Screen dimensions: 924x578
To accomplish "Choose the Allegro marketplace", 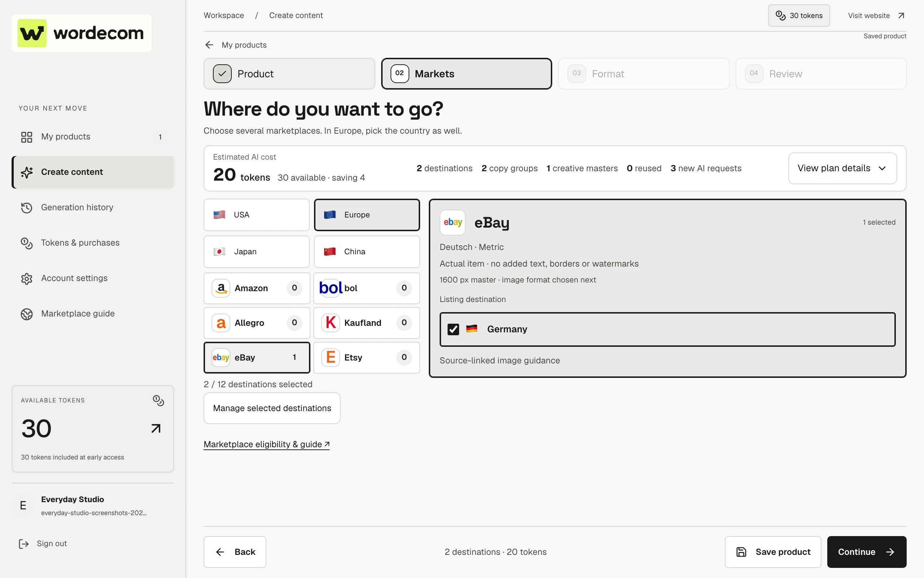I will point(257,323).
